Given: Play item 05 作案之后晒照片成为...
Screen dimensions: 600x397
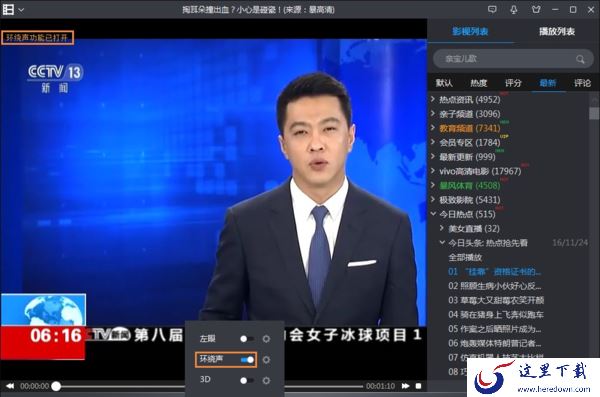Looking at the screenshot, I should pos(494,329).
